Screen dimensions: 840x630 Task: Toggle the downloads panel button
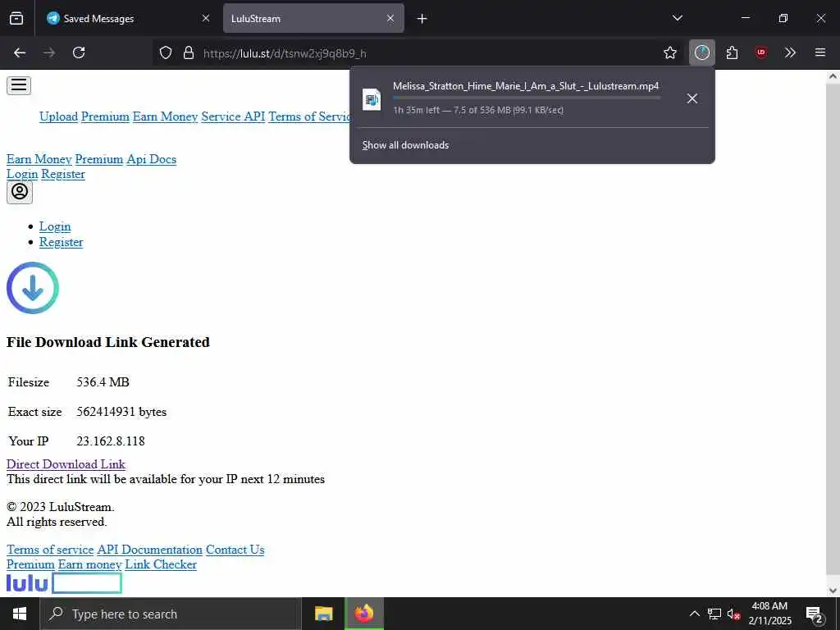(702, 52)
